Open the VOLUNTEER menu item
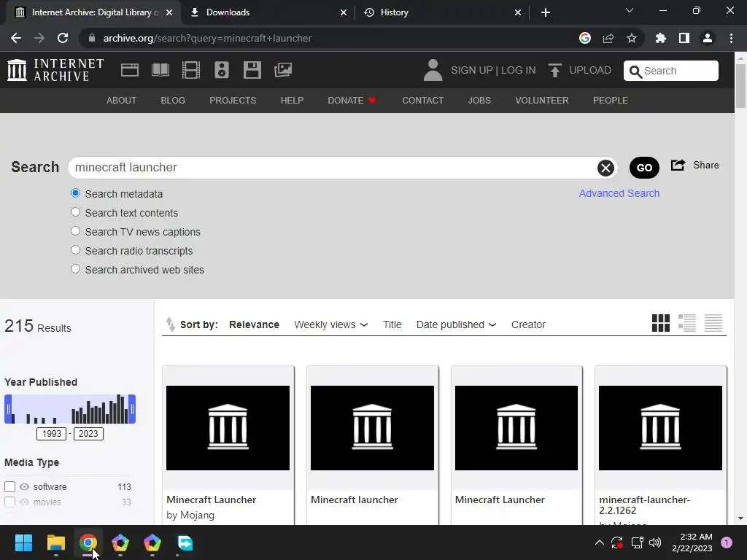747x560 pixels. (x=542, y=101)
